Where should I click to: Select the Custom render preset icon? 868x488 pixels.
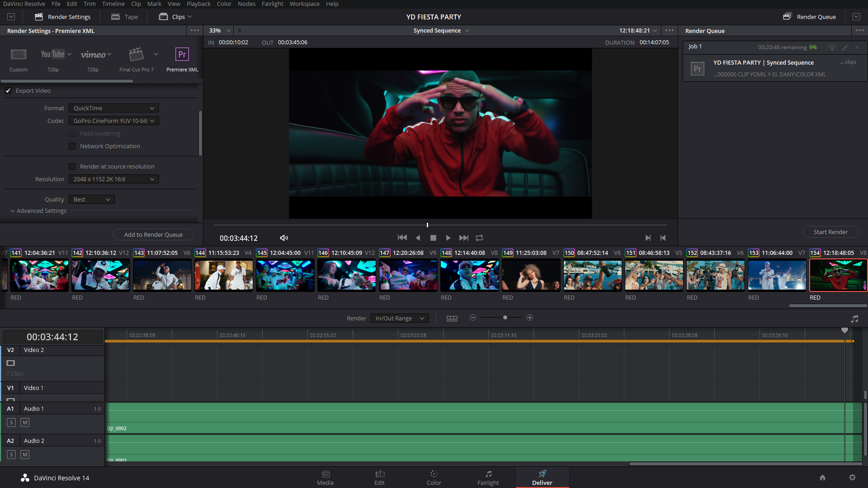(x=19, y=55)
